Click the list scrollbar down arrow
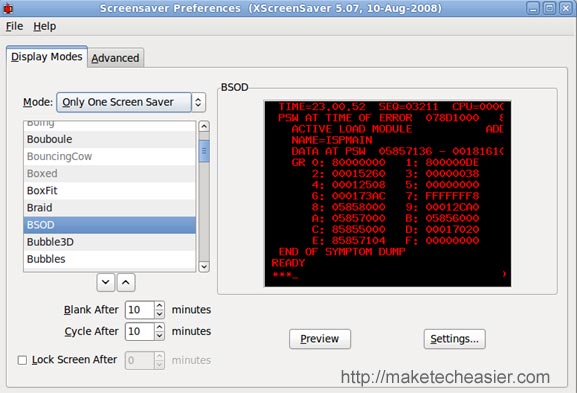The width and height of the screenshot is (577, 393). (204, 266)
